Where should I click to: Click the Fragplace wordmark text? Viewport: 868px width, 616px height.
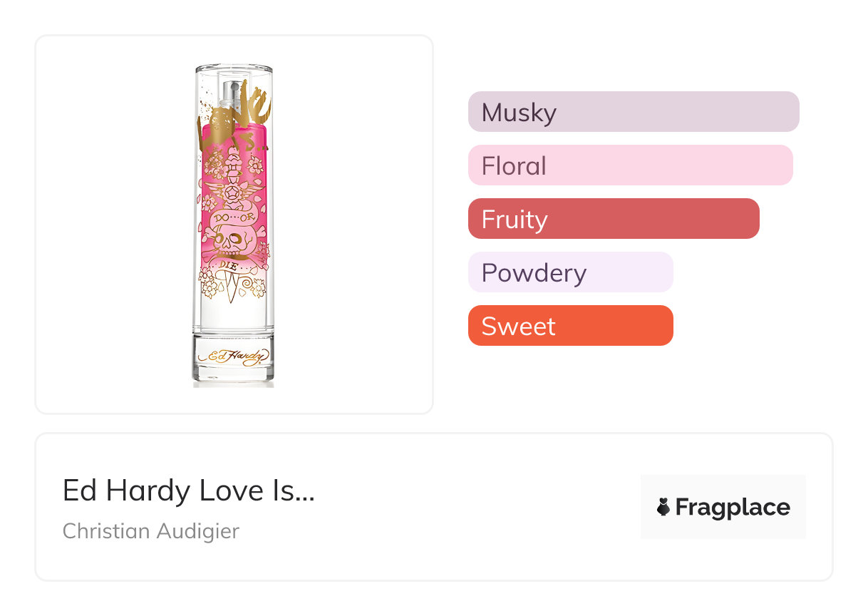(732, 508)
